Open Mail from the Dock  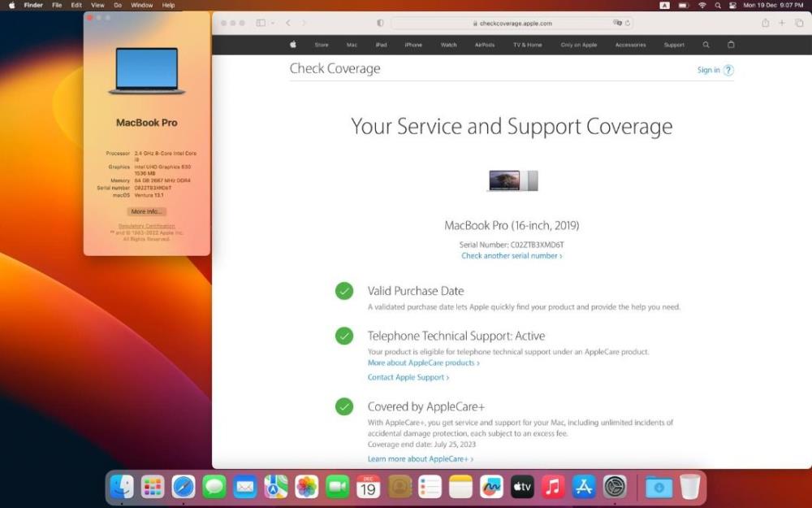click(x=245, y=487)
